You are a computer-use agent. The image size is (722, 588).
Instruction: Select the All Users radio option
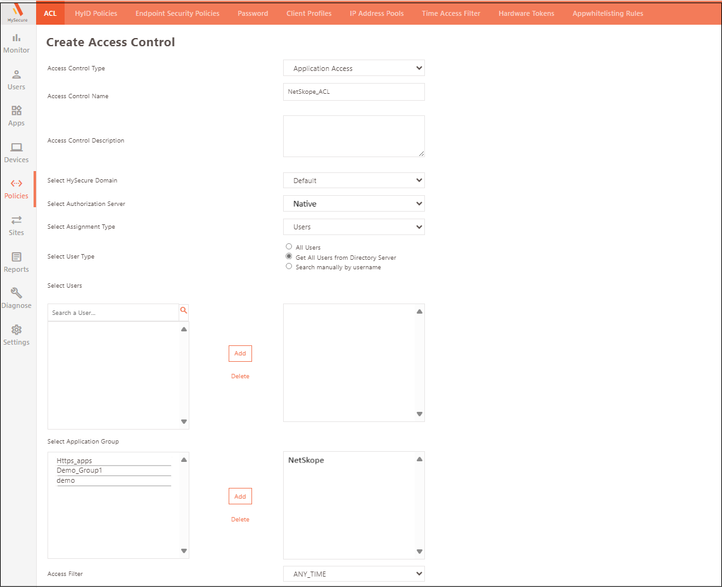tap(289, 246)
